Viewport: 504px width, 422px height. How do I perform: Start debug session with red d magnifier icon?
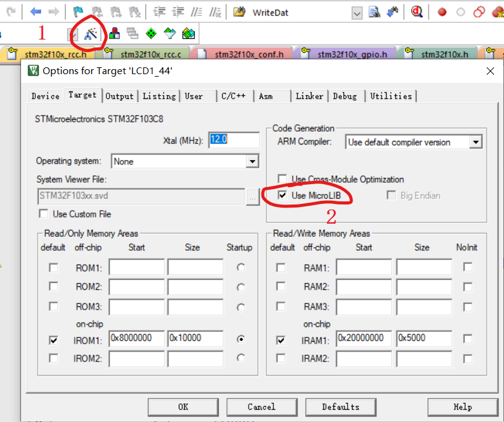tap(417, 12)
